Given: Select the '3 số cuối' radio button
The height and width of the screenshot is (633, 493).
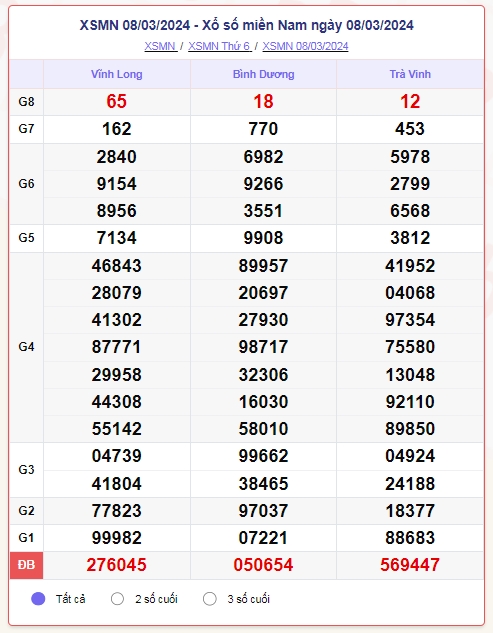Looking at the screenshot, I should 210,599.
